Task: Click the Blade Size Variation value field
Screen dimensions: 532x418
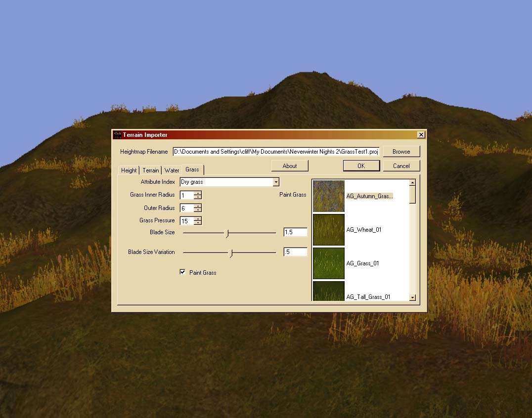Action: pyautogui.click(x=296, y=252)
